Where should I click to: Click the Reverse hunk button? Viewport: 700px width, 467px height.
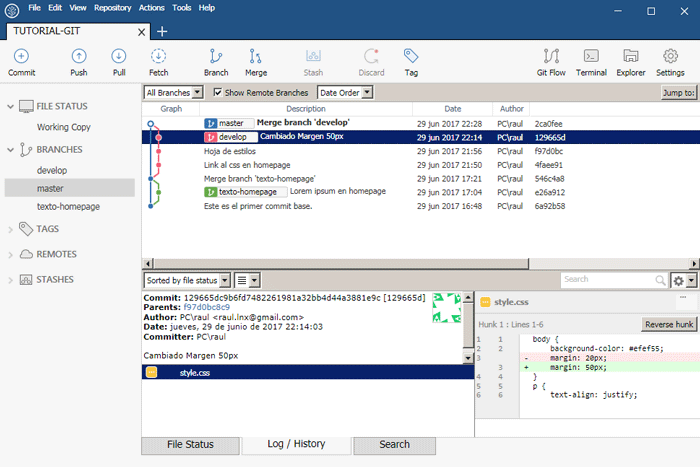(668, 324)
